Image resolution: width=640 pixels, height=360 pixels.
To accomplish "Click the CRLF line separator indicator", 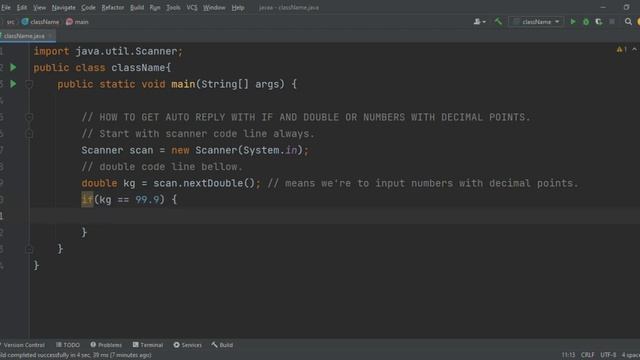I will [587, 355].
